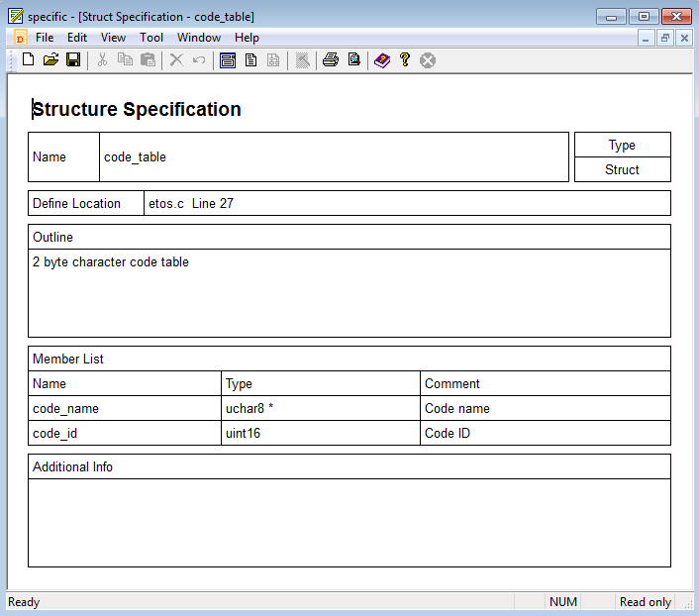Click the 'etos.c Line 27' define location

pyautogui.click(x=407, y=203)
